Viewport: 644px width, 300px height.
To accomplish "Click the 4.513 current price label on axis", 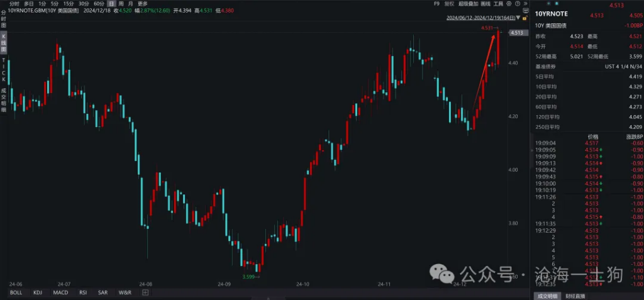I will (517, 33).
